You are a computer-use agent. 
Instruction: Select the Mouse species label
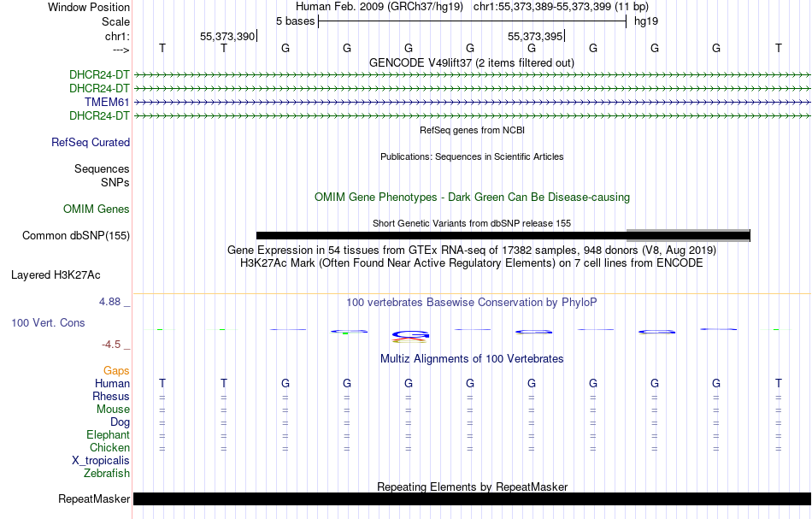pyautogui.click(x=113, y=410)
